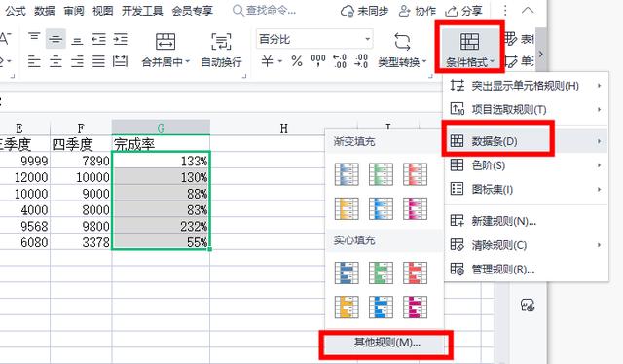Screen dimensions: 623x364
Task: Expand the 色阶(S) submenu arrow
Action: 600,165
